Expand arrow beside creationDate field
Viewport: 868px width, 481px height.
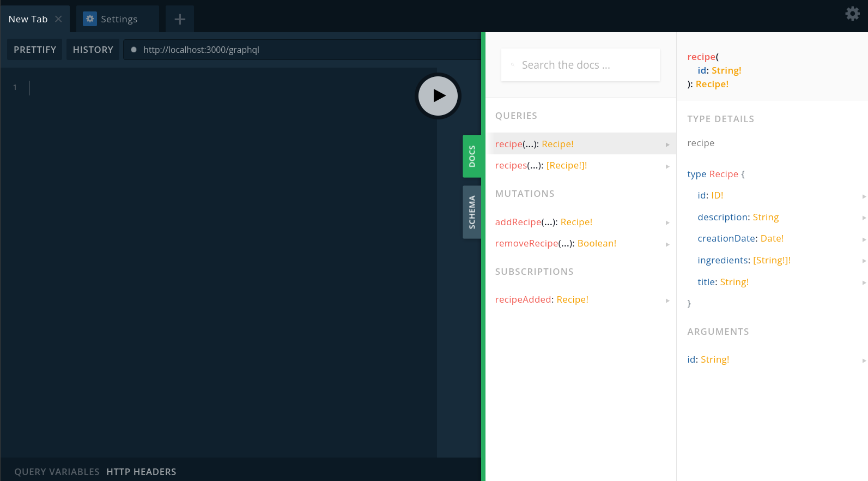[x=864, y=239]
